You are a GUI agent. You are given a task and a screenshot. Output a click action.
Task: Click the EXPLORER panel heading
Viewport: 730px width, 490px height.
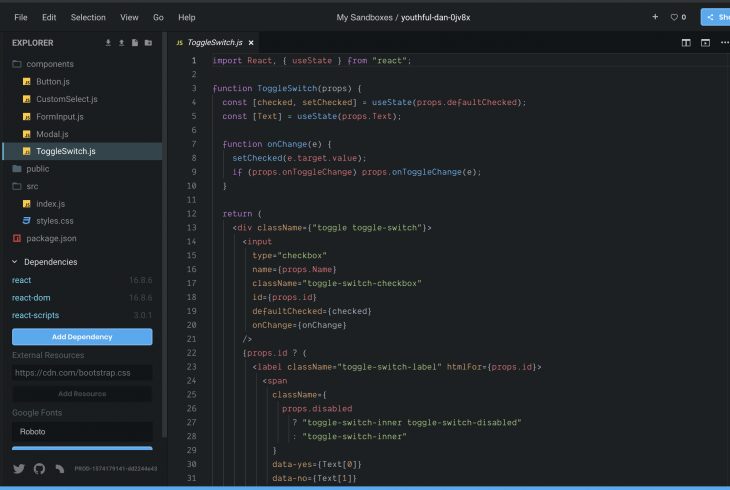pyautogui.click(x=33, y=43)
